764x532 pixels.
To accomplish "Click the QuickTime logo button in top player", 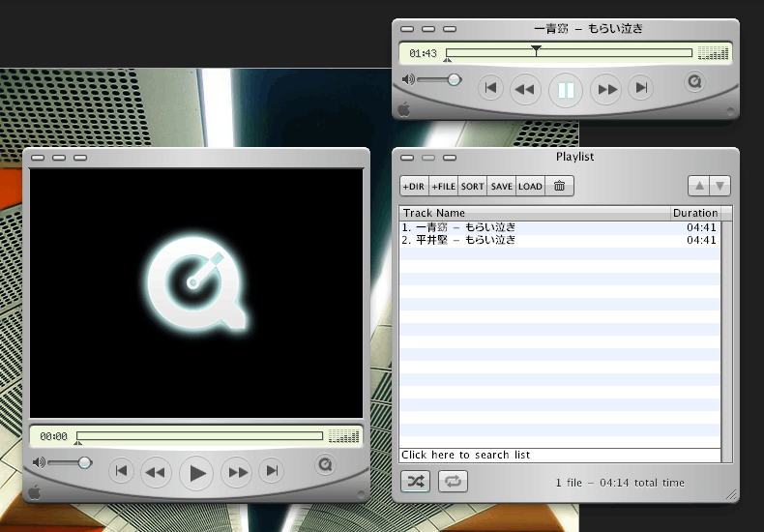I will point(694,81).
